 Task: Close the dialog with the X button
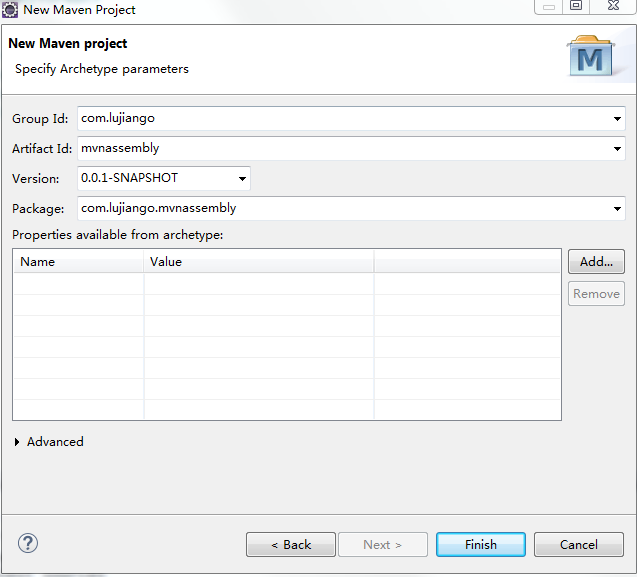613,6
